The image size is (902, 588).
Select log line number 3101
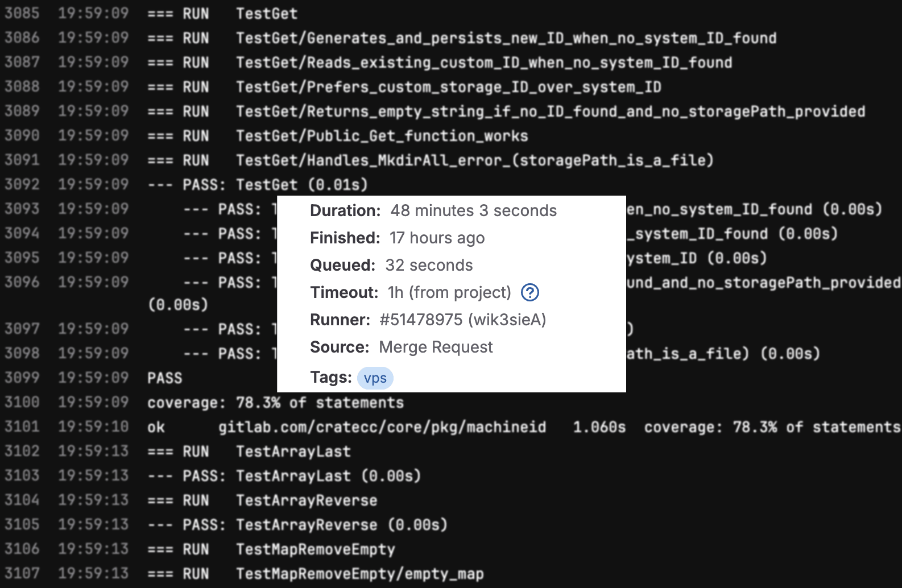(x=22, y=426)
